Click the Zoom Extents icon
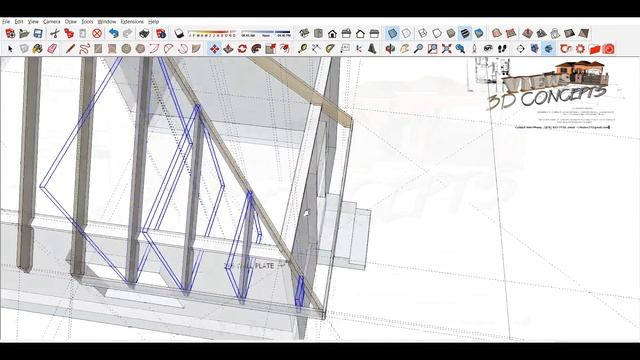This screenshot has width=640, height=360. [447, 49]
